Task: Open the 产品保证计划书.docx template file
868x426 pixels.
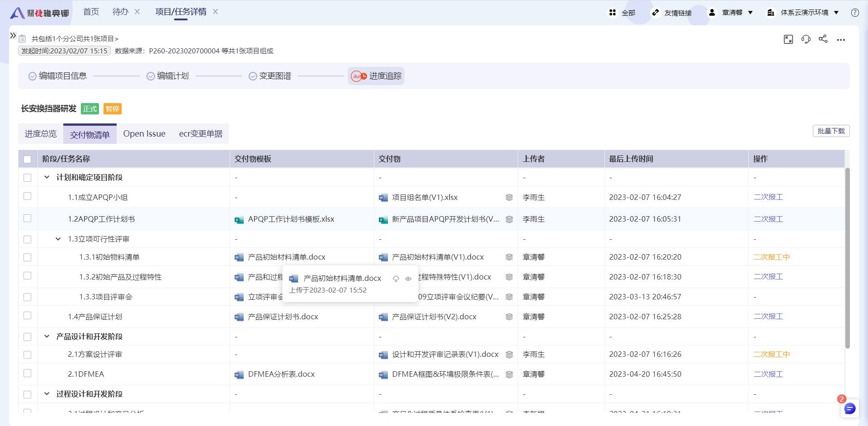Action: click(x=283, y=317)
